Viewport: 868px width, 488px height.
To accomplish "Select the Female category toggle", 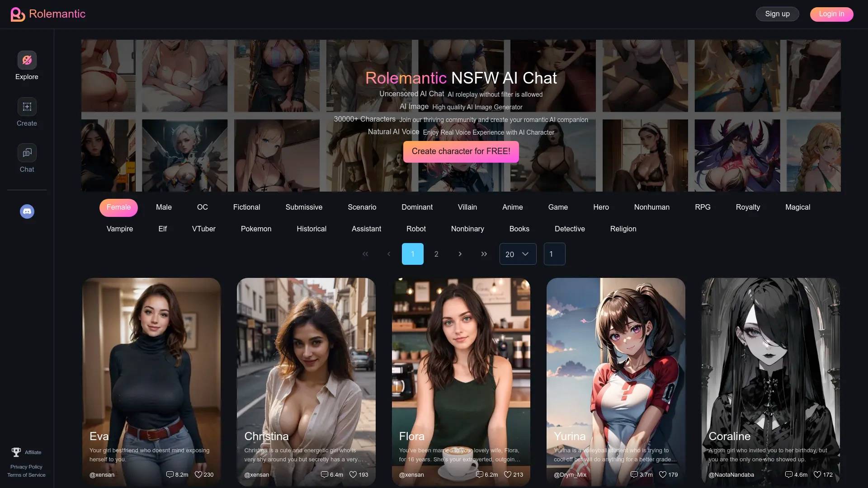I will (118, 207).
